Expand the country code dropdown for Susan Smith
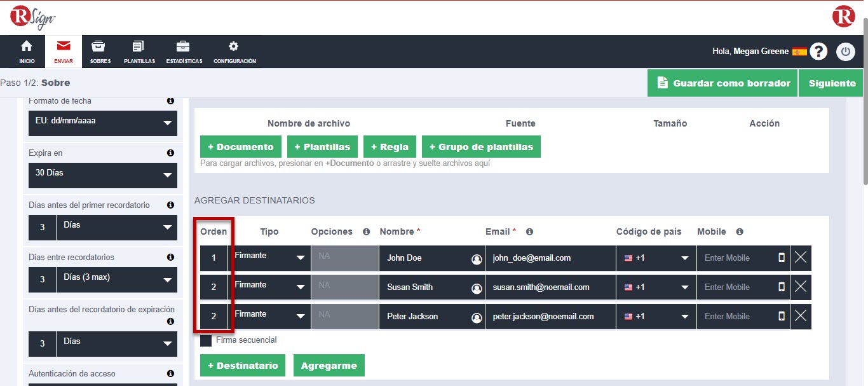Viewport: 868px width, 386px height. [x=655, y=287]
